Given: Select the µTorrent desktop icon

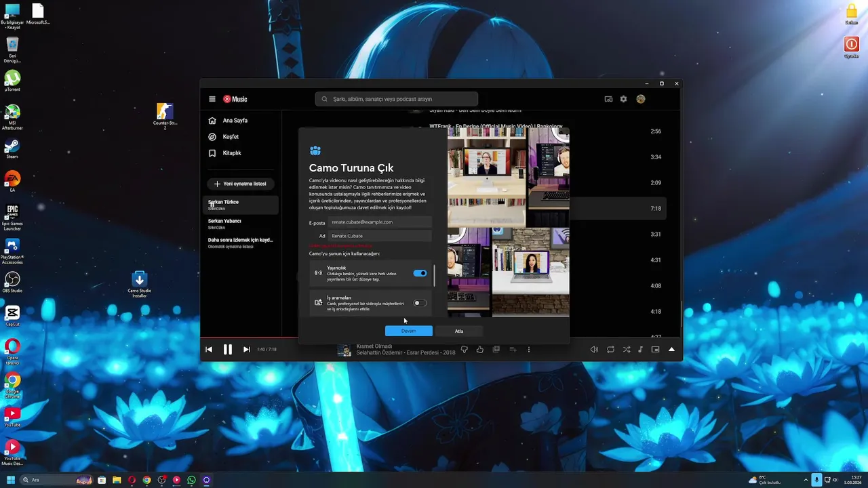Looking at the screenshot, I should [x=12, y=81].
